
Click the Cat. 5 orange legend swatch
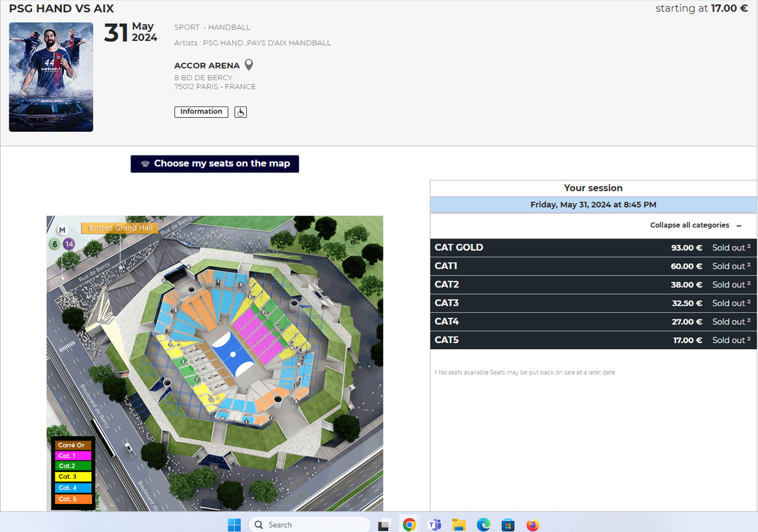[73, 499]
